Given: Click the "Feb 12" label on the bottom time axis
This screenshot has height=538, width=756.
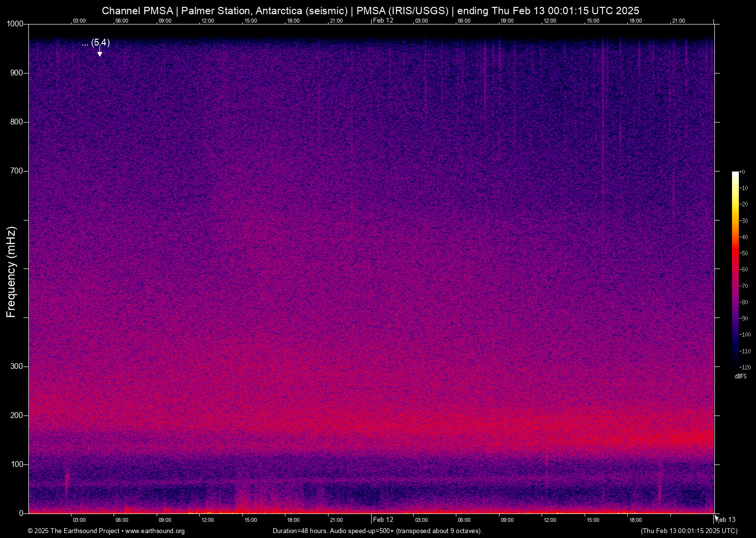Looking at the screenshot, I should pos(383,520).
